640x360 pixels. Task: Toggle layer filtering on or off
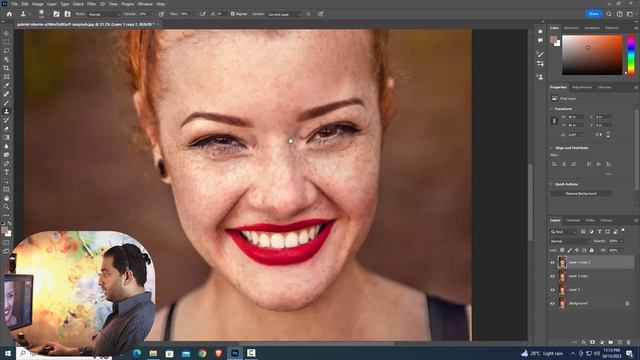pyautogui.click(x=623, y=231)
